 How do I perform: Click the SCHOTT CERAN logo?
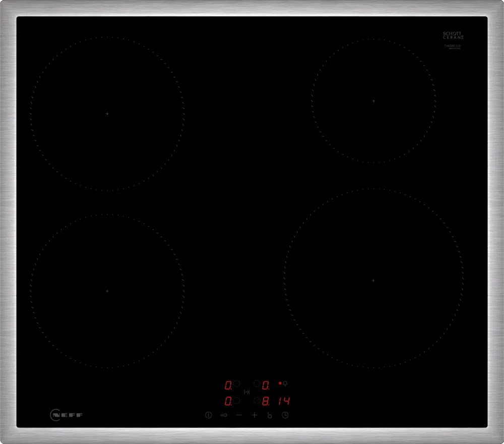453,35
